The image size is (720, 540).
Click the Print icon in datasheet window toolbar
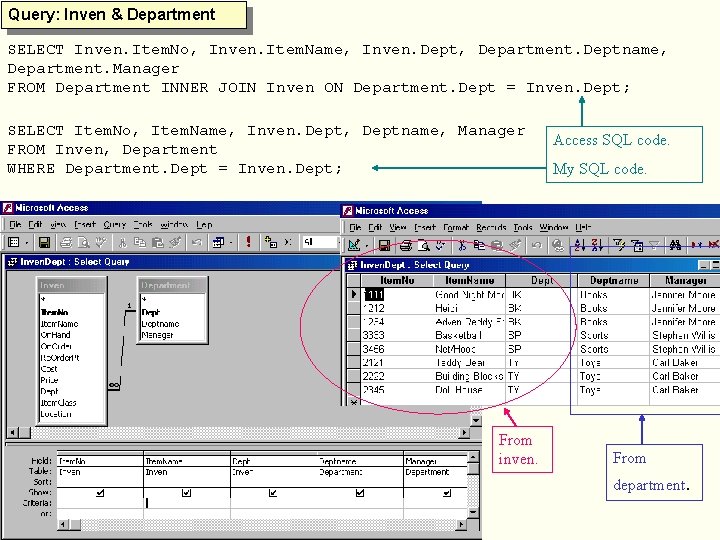[405, 245]
